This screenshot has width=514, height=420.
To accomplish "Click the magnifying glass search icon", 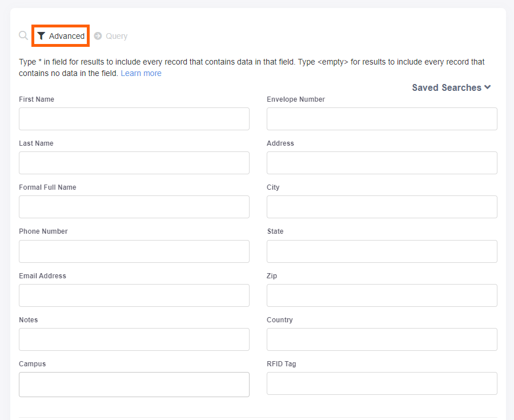I will click(x=23, y=35).
